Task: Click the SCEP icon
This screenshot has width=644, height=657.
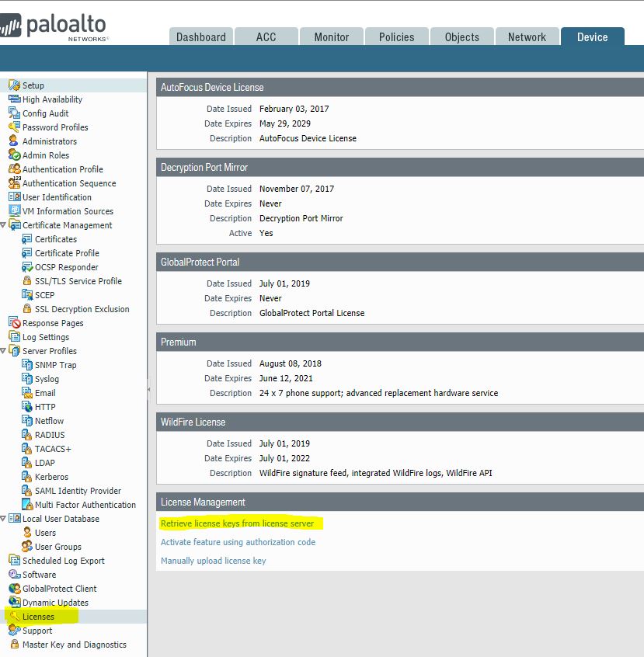Action: (27, 295)
